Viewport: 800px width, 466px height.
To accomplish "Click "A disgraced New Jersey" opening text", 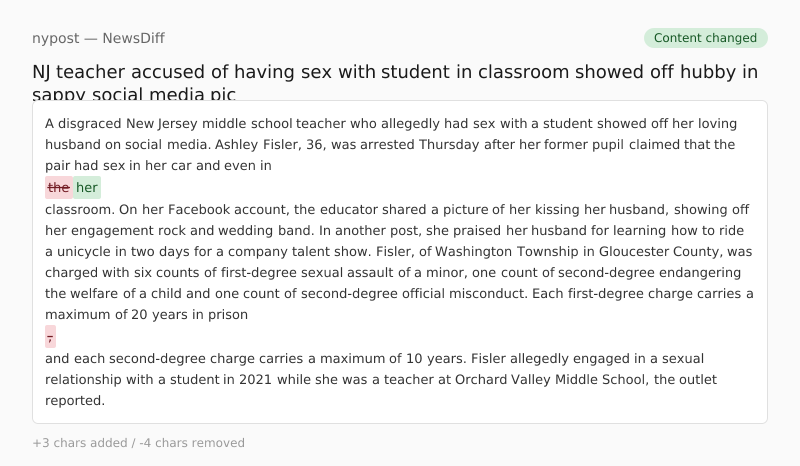I will 120,124.
